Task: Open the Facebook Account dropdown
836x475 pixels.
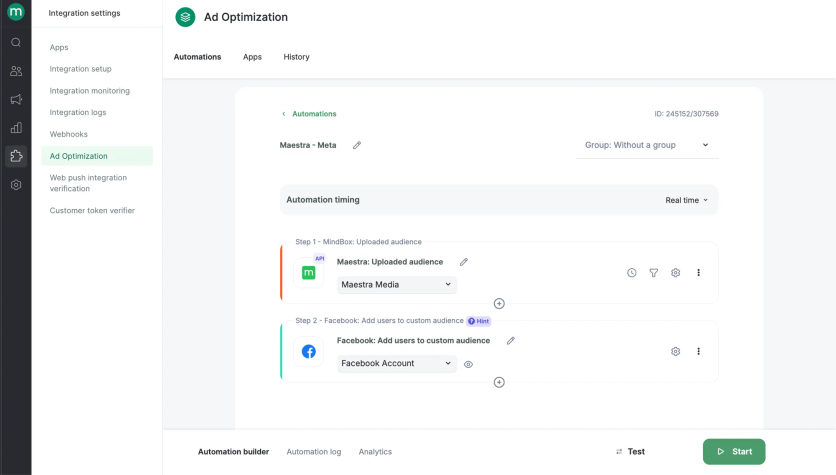Action: (x=397, y=363)
